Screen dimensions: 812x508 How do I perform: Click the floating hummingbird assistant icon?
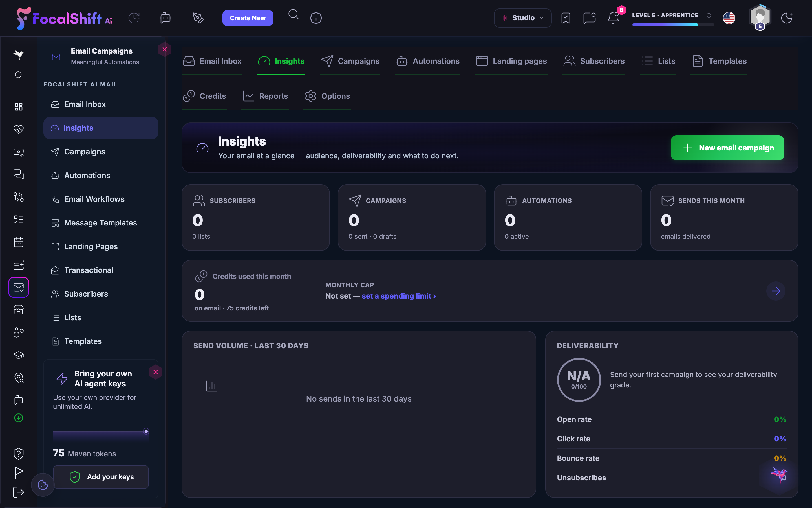(779, 475)
